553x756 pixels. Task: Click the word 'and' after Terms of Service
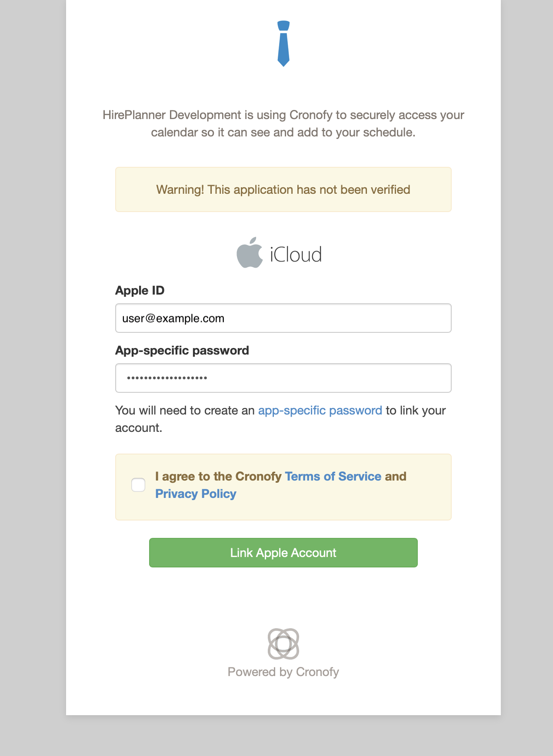[396, 477]
